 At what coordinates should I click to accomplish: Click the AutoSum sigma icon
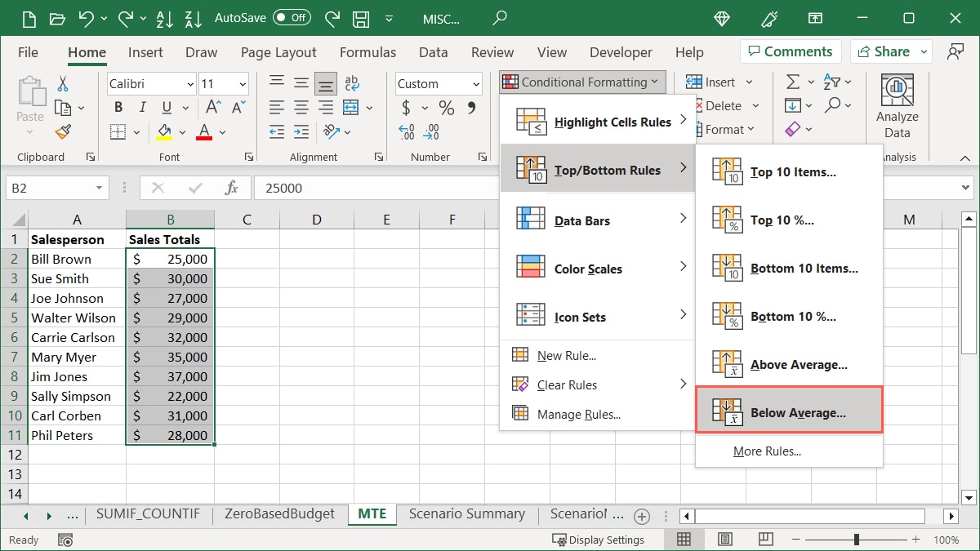792,82
